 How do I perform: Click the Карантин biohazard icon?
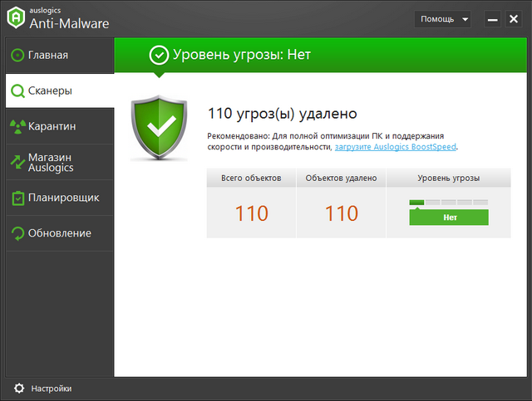[17, 126]
